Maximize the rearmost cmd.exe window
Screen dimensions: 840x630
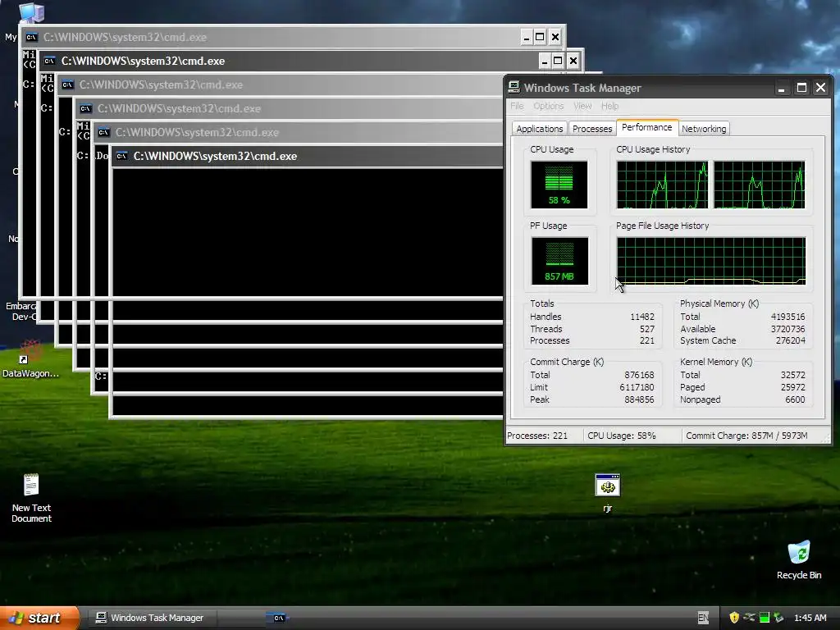(540, 37)
